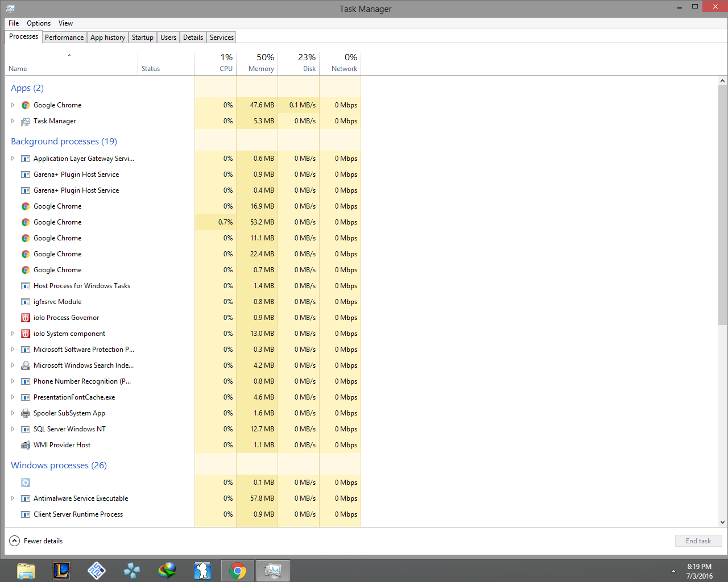The width and height of the screenshot is (728, 582).
Task: Expand Phone Number Recognition row
Action: (13, 381)
